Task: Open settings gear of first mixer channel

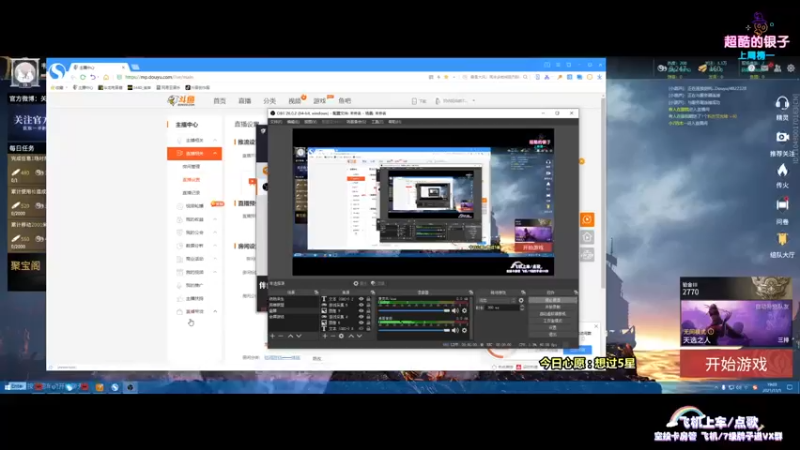Action: (x=464, y=311)
